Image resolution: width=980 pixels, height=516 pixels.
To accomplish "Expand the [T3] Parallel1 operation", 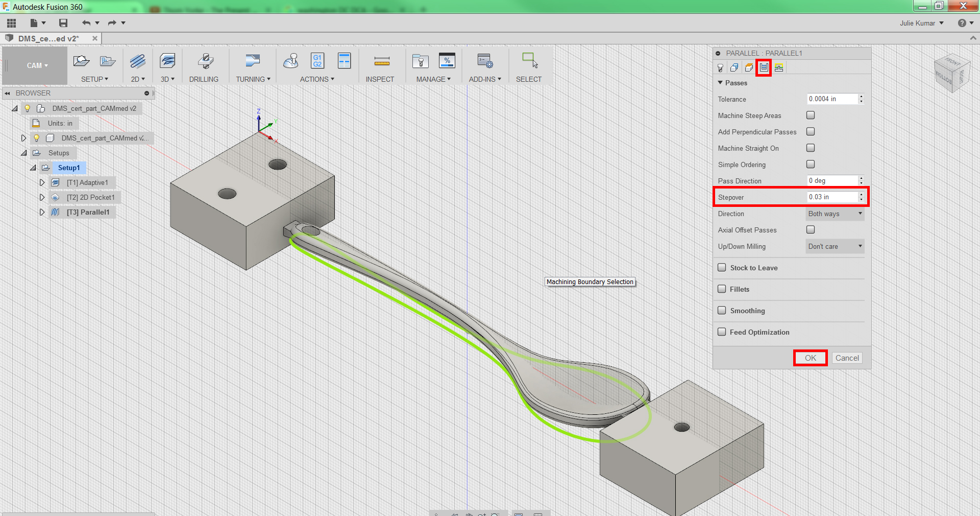I will [42, 212].
